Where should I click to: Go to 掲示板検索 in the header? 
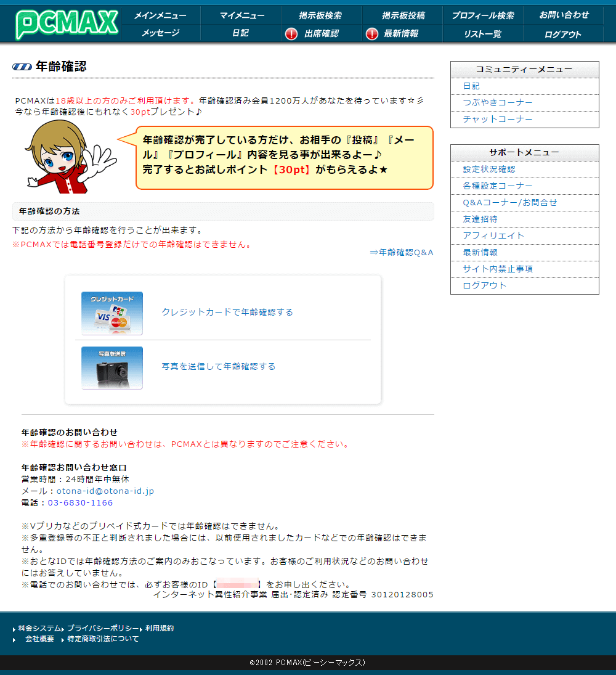click(320, 15)
